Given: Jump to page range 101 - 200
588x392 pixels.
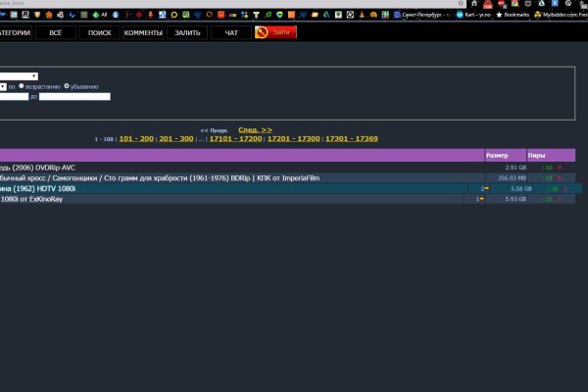Looking at the screenshot, I should coord(136,139).
